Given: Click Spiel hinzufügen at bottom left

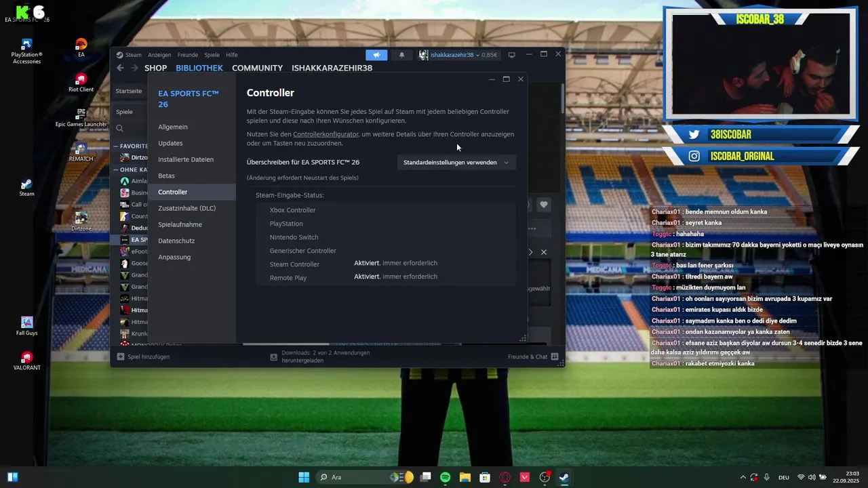Looking at the screenshot, I should coord(143,357).
